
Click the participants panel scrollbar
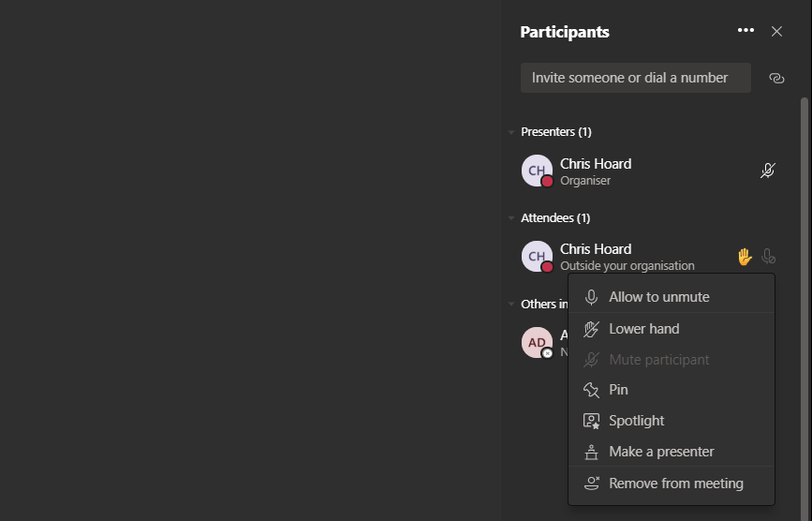pos(804,187)
